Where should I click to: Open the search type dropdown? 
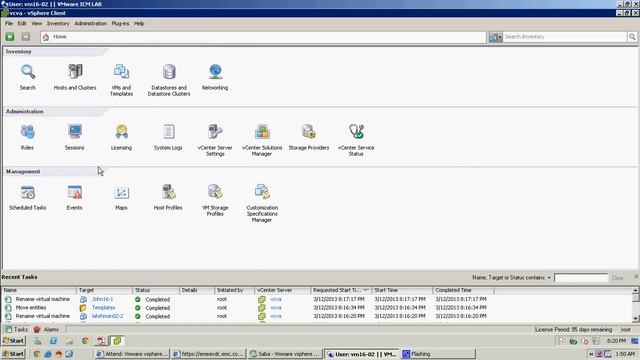point(495,37)
